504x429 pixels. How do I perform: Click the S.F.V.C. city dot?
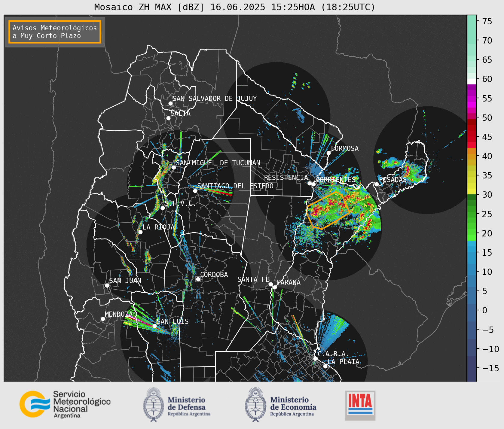pyautogui.click(x=163, y=208)
